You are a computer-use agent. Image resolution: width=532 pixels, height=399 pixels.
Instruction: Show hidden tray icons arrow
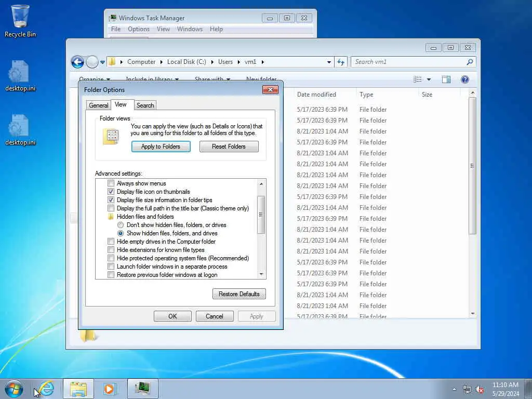coord(454,389)
